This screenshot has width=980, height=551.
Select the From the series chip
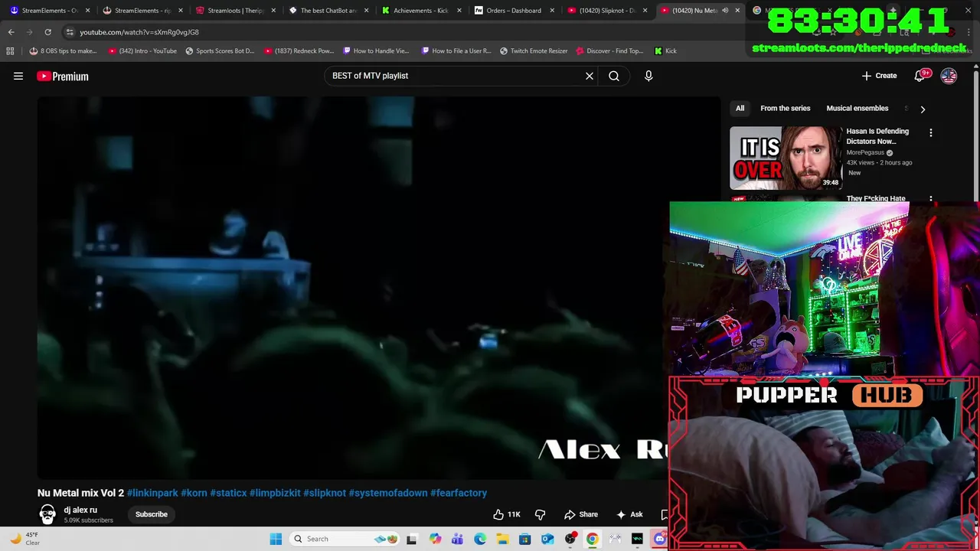tap(785, 109)
